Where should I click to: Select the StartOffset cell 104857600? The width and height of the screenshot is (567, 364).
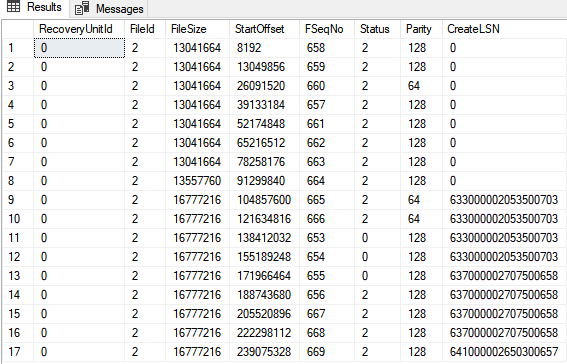pyautogui.click(x=264, y=200)
